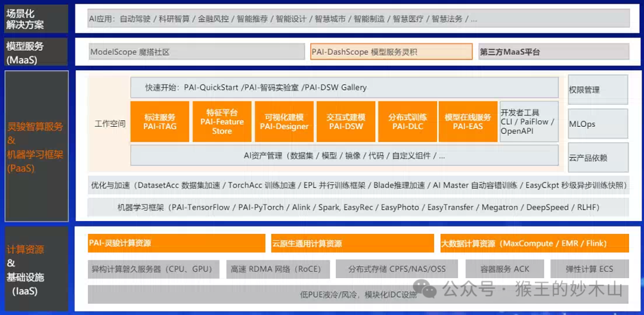Select the 分布式训练 PAI-DLC box

pos(407,122)
